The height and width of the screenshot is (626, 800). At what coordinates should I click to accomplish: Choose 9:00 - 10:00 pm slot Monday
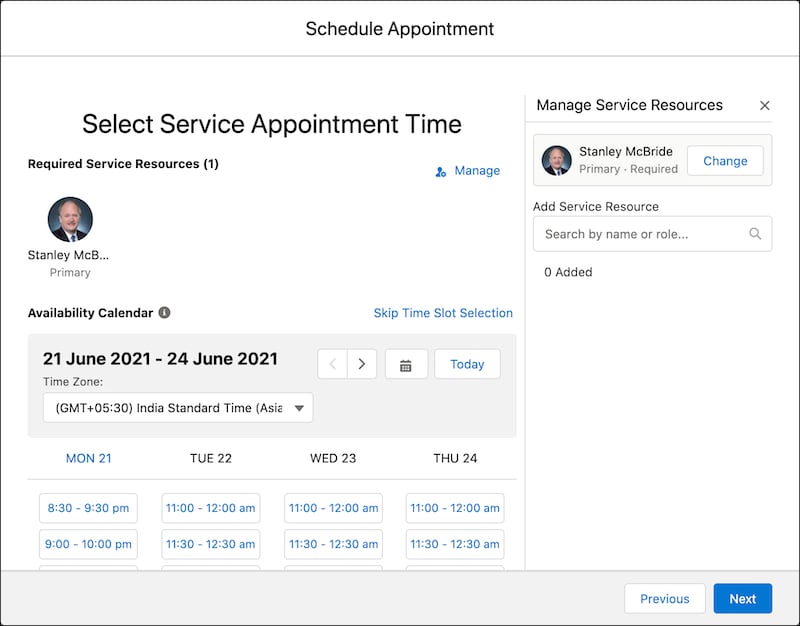click(x=88, y=544)
